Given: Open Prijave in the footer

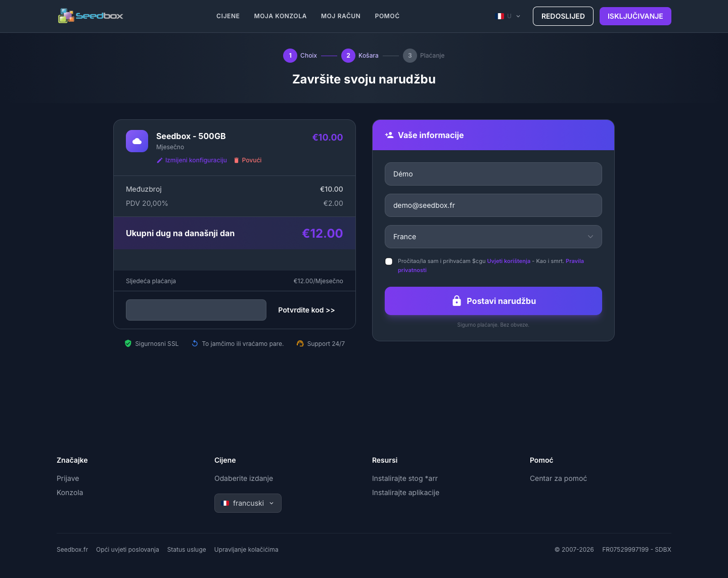Looking at the screenshot, I should 68,478.
